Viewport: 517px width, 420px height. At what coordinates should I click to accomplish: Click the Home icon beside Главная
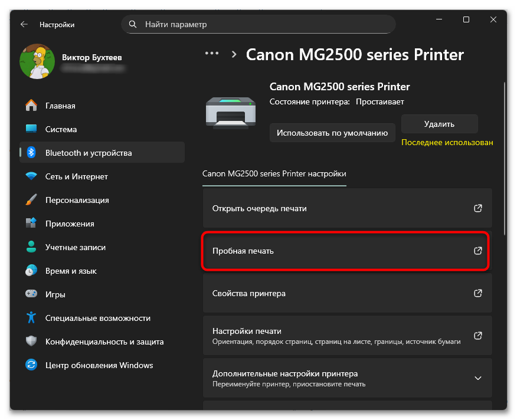tap(31, 106)
